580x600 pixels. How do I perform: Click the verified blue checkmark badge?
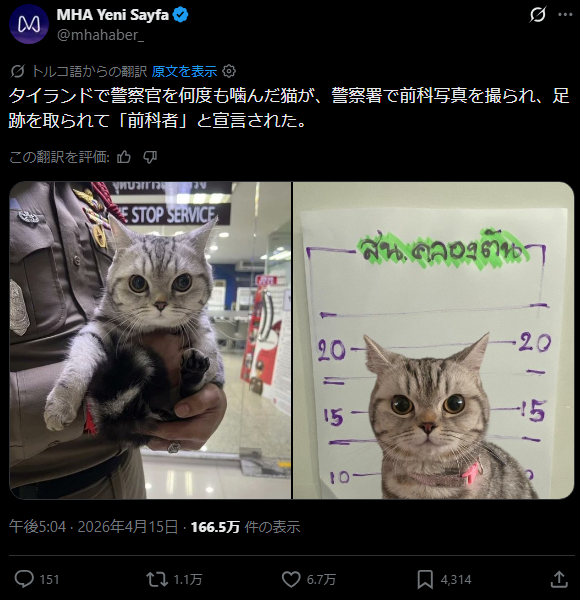click(181, 15)
